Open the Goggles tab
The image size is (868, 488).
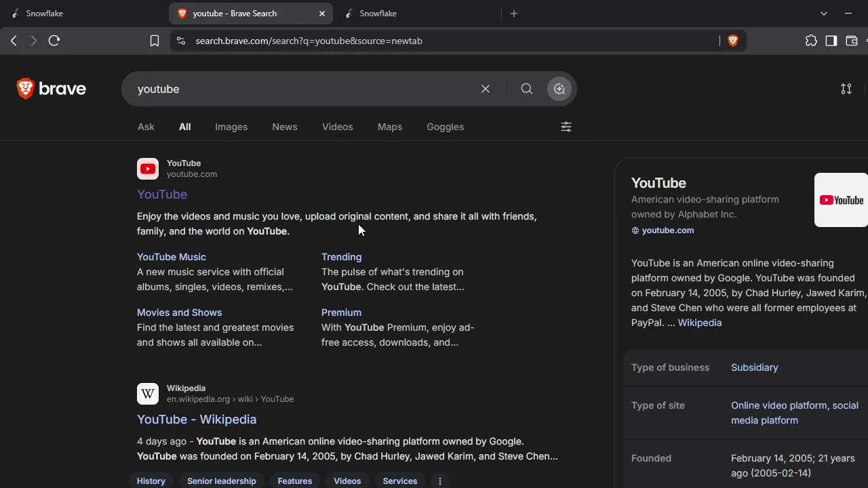click(x=446, y=127)
